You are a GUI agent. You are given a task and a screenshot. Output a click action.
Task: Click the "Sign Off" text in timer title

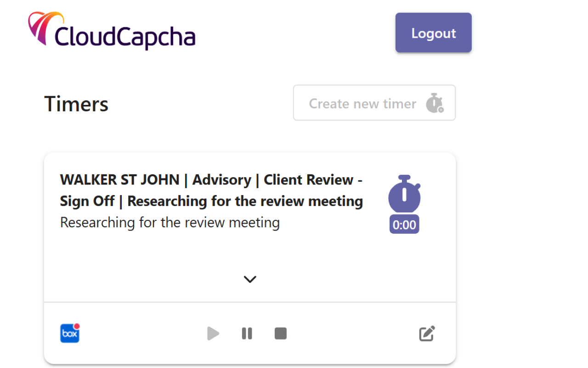[x=87, y=201]
